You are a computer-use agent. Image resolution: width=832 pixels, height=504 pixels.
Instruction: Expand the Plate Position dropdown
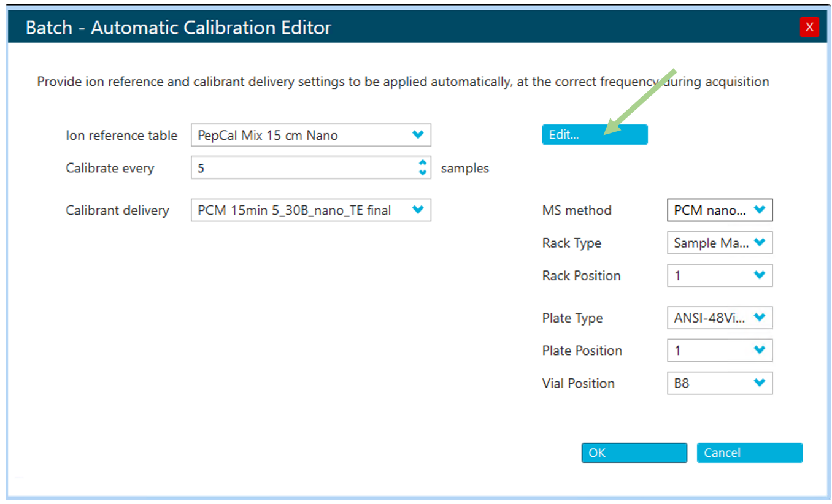pos(719,351)
